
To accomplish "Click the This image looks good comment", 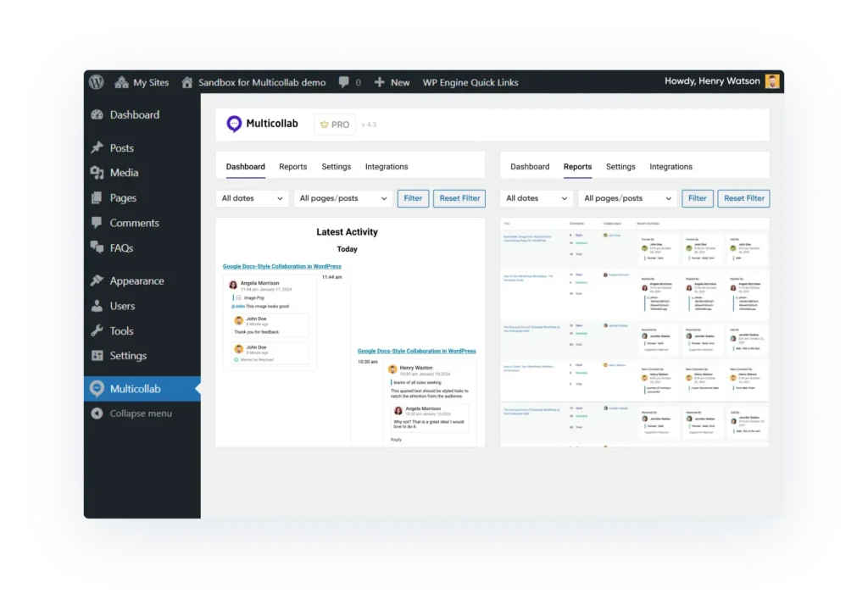I will 267,306.
